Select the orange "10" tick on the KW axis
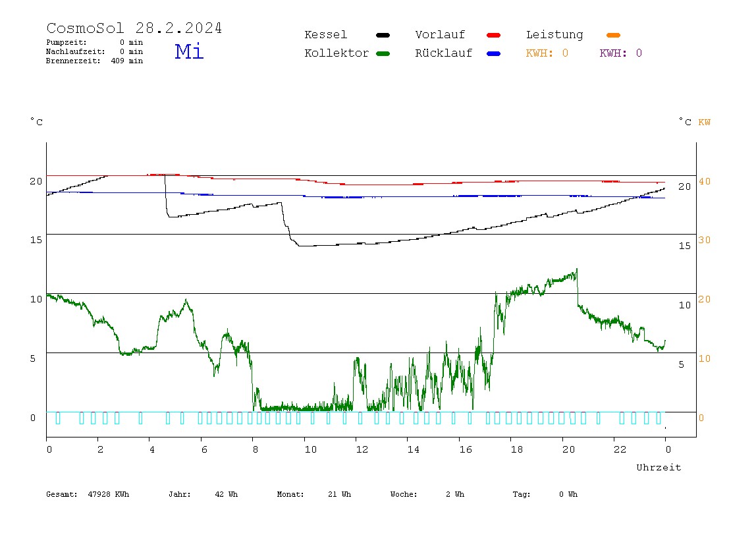The height and width of the screenshot is (535, 756). tap(705, 358)
